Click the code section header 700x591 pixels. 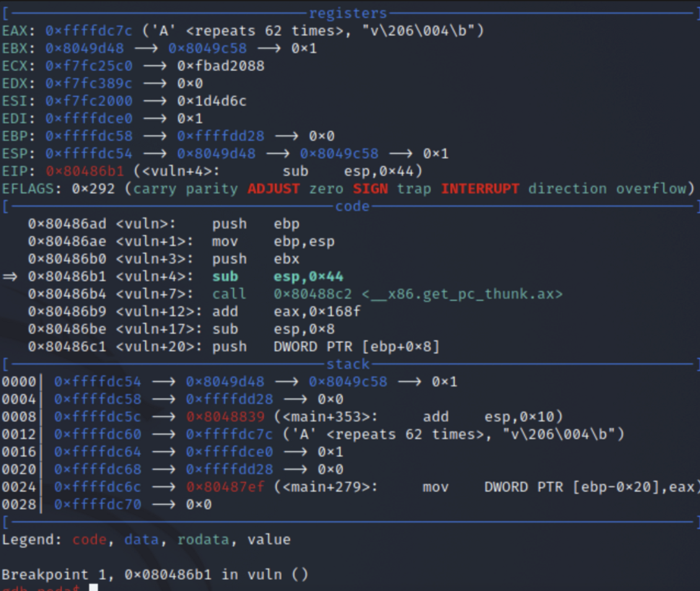(x=352, y=206)
